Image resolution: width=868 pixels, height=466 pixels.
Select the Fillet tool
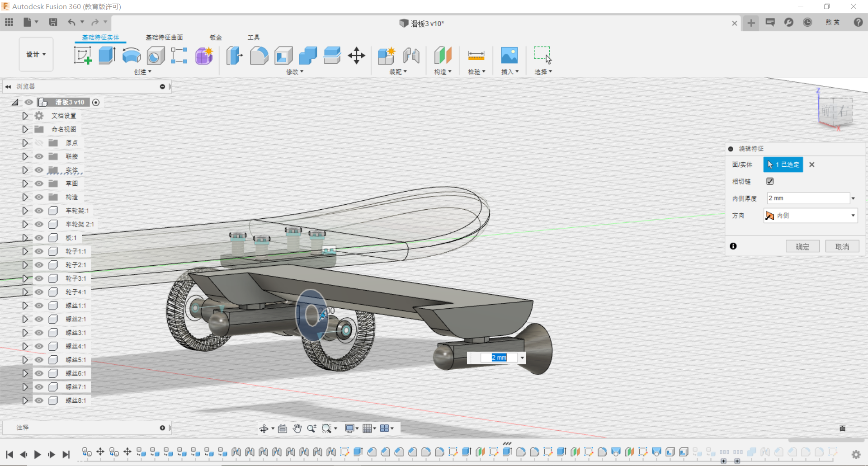click(259, 56)
